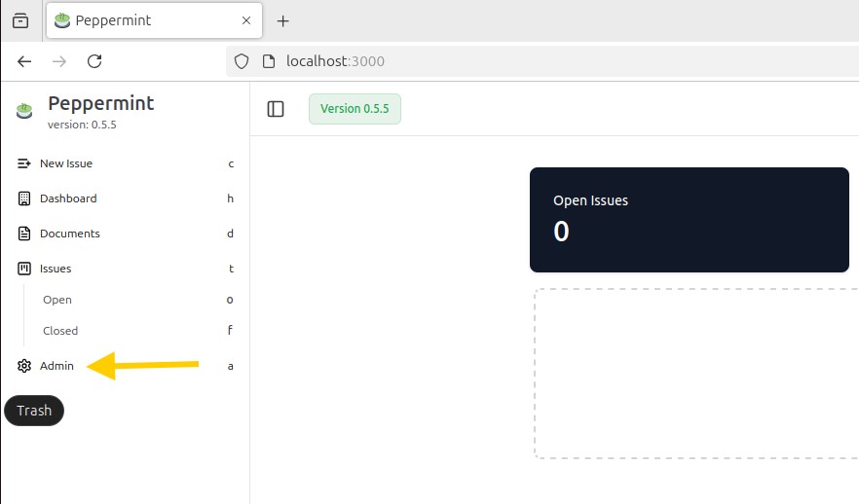Click the New Issue icon in sidebar
The image size is (859, 504).
coord(24,163)
